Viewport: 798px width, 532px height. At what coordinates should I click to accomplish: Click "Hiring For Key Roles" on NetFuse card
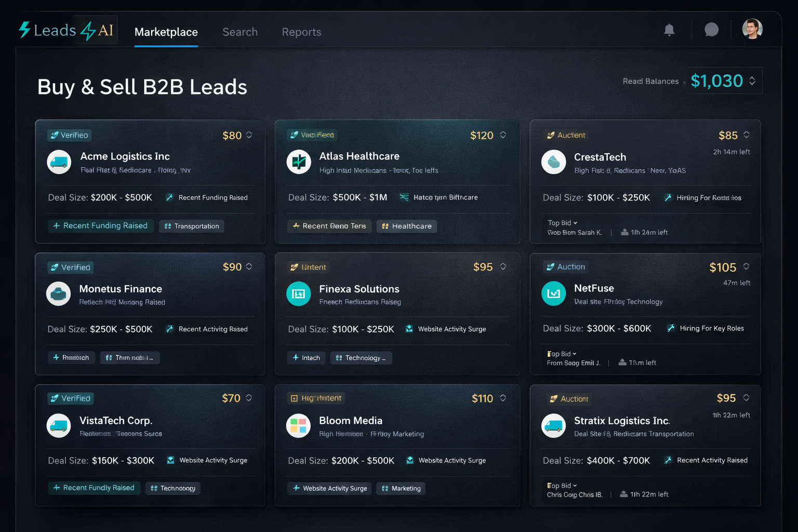tap(712, 328)
